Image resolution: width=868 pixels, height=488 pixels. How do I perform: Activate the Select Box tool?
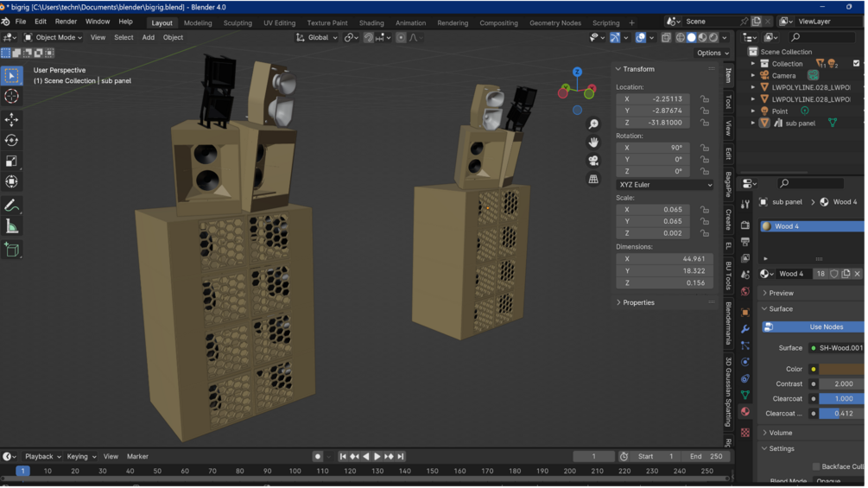pos(11,75)
